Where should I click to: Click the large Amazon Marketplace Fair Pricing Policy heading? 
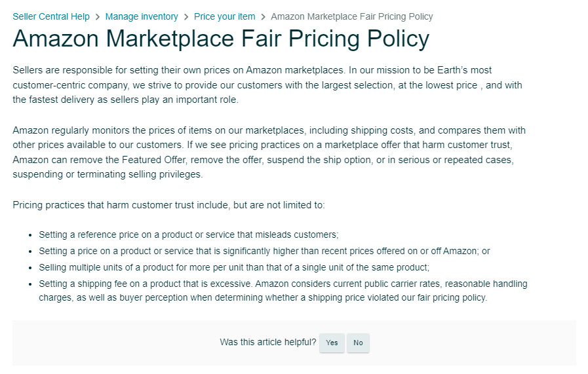coord(221,39)
